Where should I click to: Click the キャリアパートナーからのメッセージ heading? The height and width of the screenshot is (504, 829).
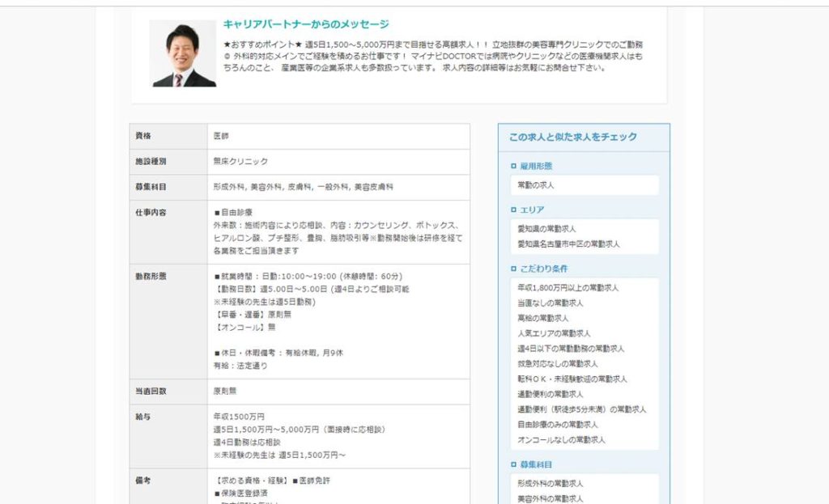305,24
